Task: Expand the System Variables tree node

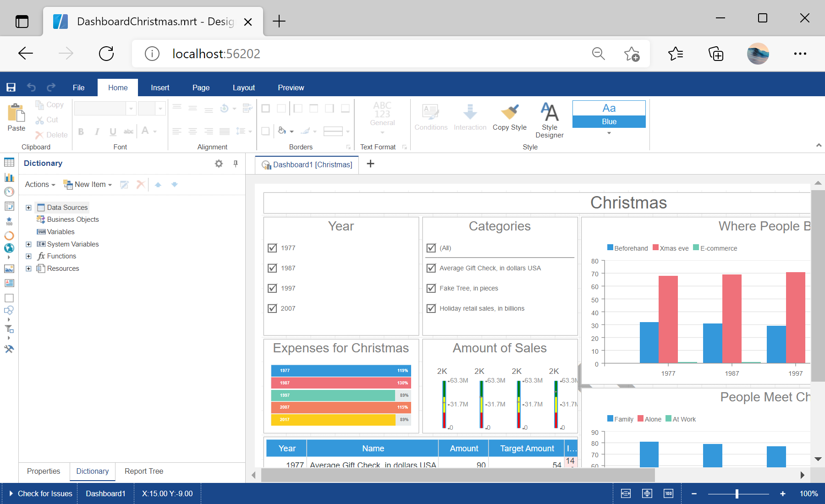Action: click(28, 244)
